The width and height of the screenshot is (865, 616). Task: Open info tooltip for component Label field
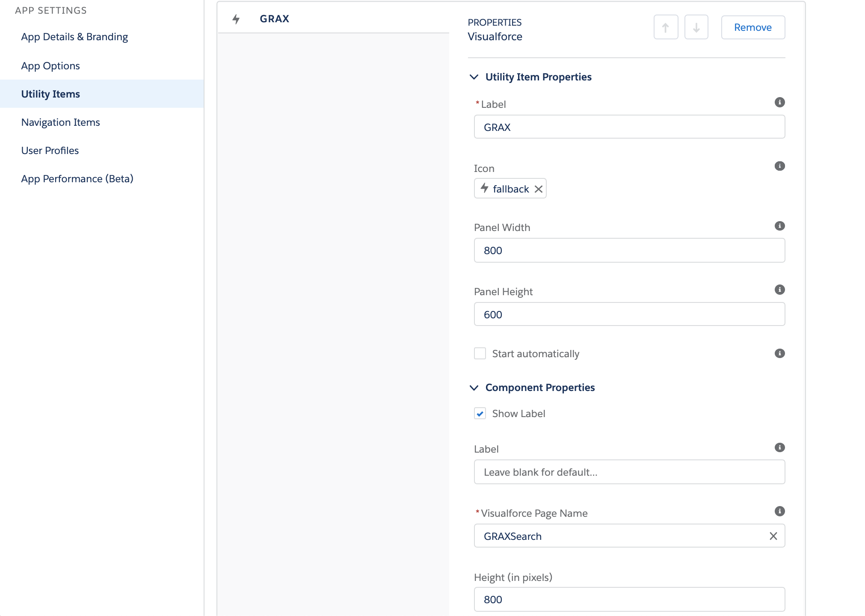[779, 447]
